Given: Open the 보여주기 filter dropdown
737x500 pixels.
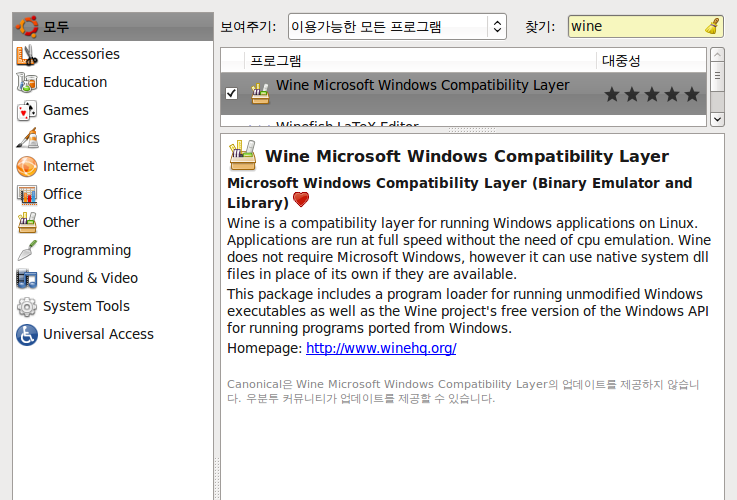Looking at the screenshot, I should [397, 26].
